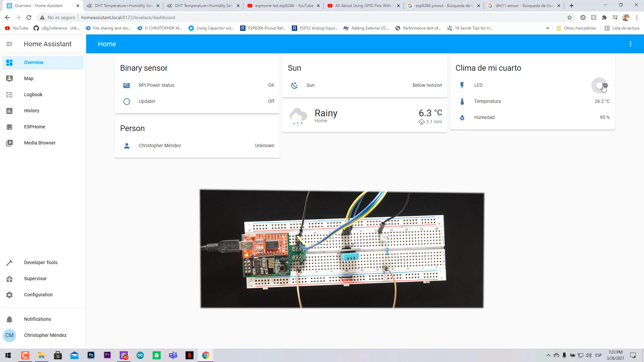
Task: Click the Temperatura thermometer icon
Action: click(462, 101)
